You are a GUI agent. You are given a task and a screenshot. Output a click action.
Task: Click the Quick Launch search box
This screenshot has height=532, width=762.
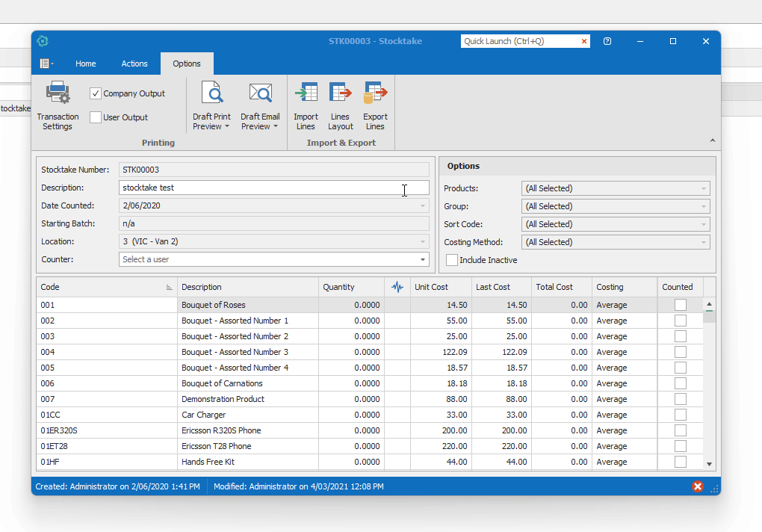pos(519,42)
